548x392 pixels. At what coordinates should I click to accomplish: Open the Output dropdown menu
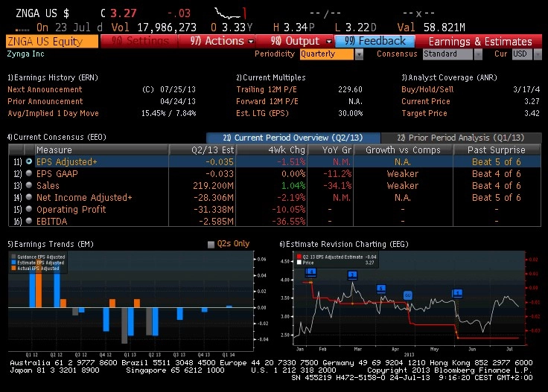(295, 41)
